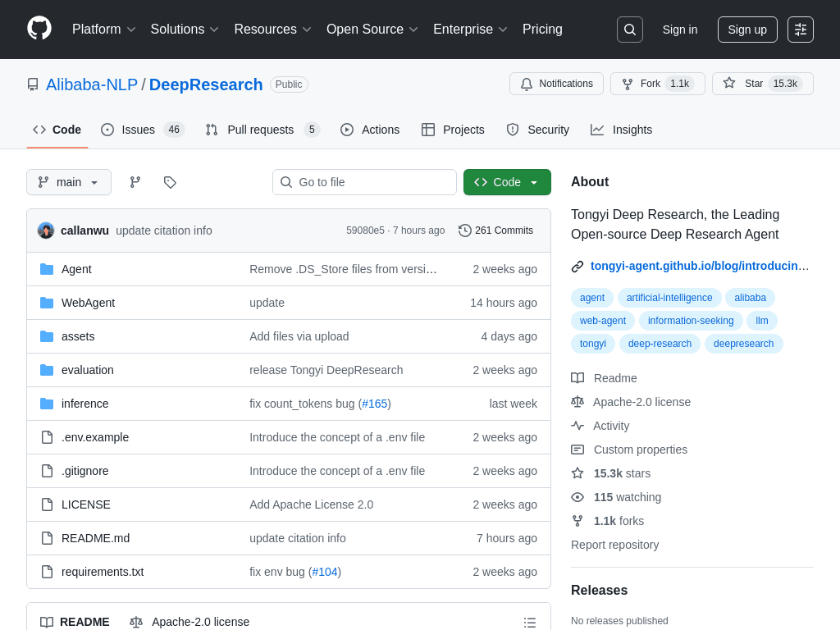This screenshot has width=840, height=630.
Task: Expand the Platform menu in header
Action: click(103, 30)
